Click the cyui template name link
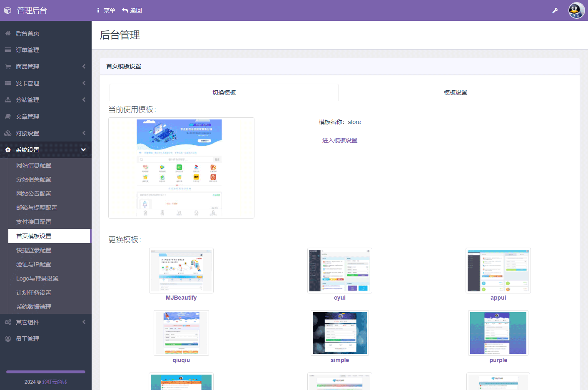This screenshot has width=588, height=390. 340,298
